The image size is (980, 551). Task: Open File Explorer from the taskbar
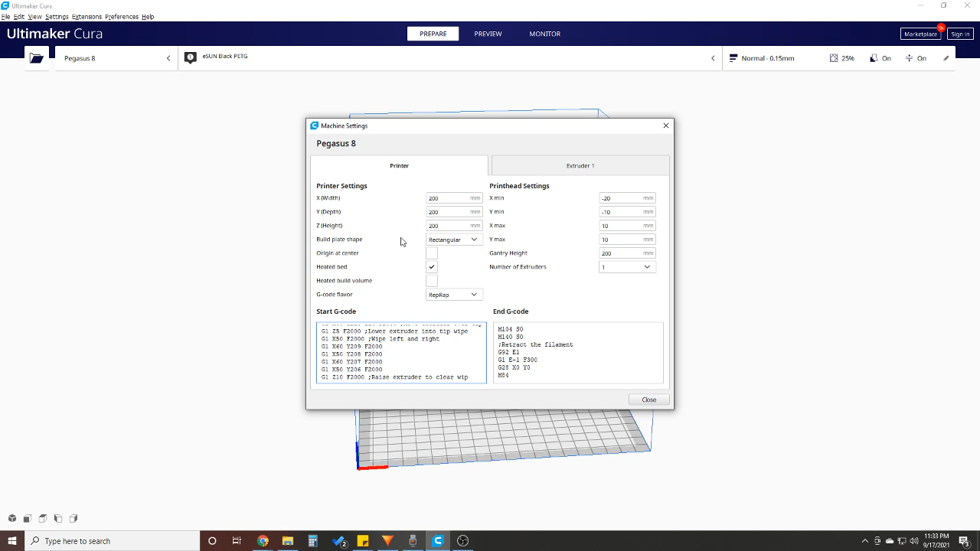point(288,541)
